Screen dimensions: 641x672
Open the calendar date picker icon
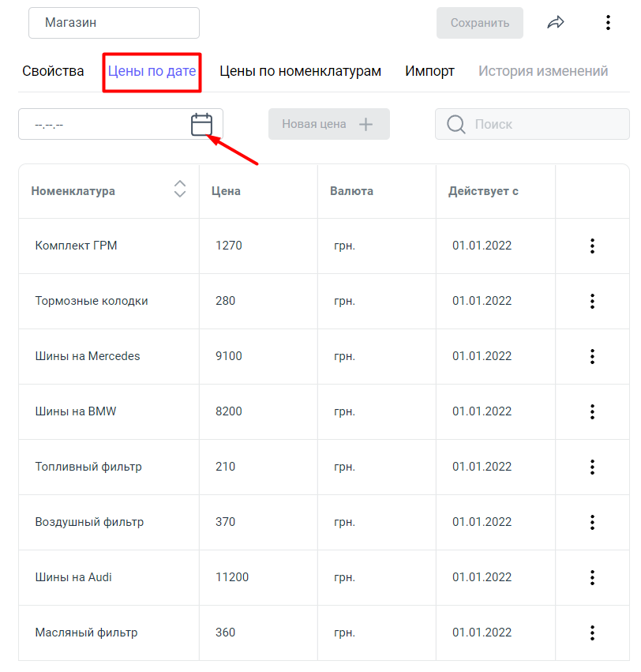pos(202,125)
